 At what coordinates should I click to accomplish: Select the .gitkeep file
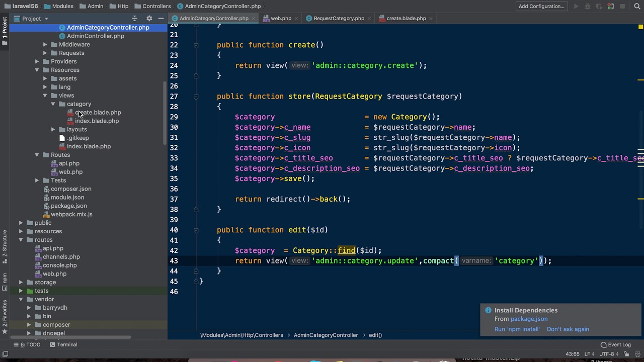[78, 138]
